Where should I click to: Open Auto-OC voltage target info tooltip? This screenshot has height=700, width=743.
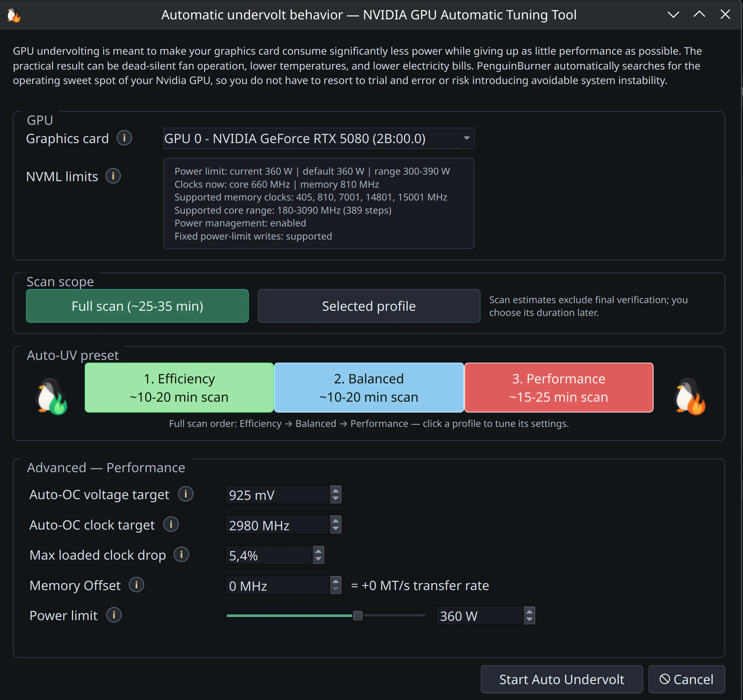click(185, 494)
